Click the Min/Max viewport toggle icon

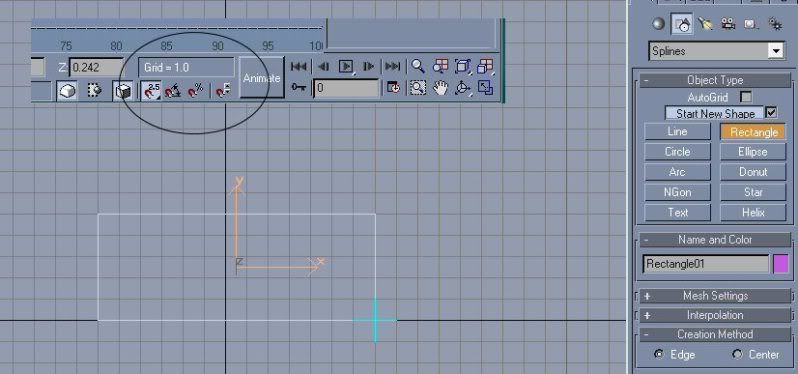coord(485,88)
